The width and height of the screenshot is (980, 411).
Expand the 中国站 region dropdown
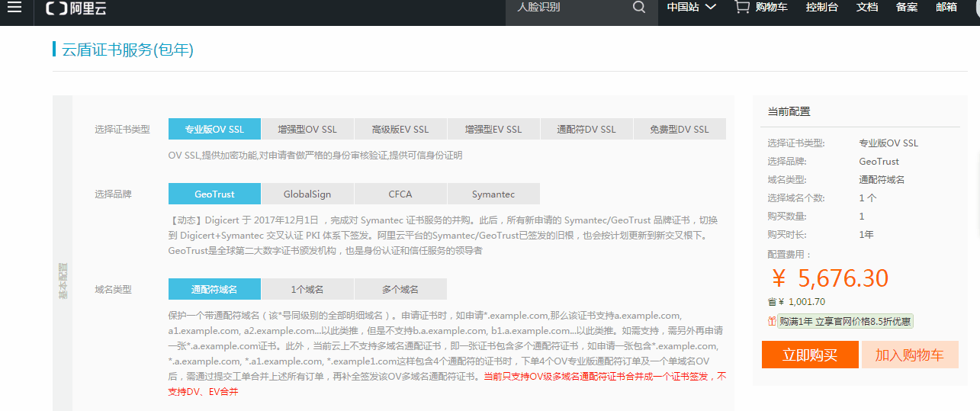tap(691, 7)
